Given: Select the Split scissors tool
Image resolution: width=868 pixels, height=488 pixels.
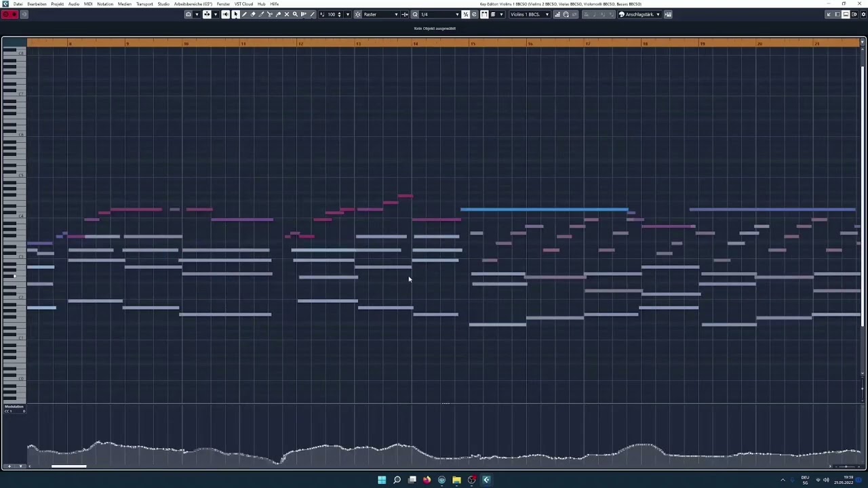Looking at the screenshot, I should coord(270,14).
